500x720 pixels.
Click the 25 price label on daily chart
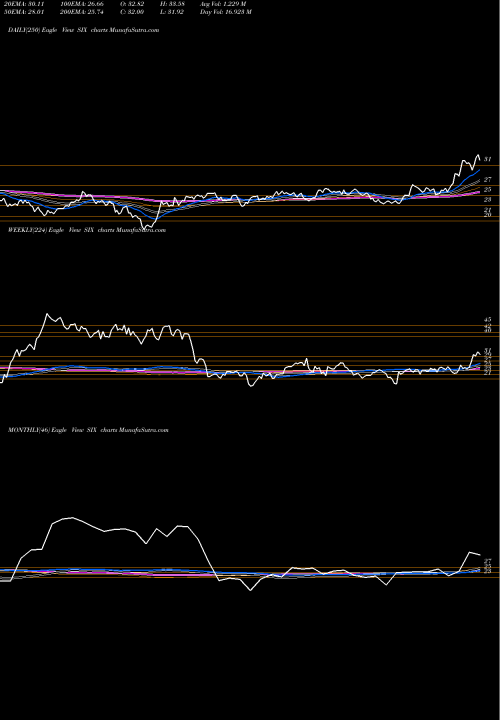[488, 189]
